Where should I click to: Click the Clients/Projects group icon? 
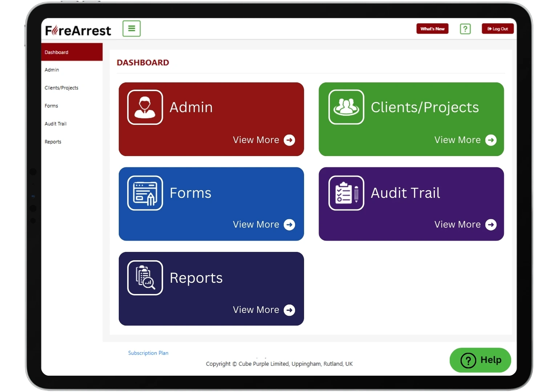coord(346,107)
